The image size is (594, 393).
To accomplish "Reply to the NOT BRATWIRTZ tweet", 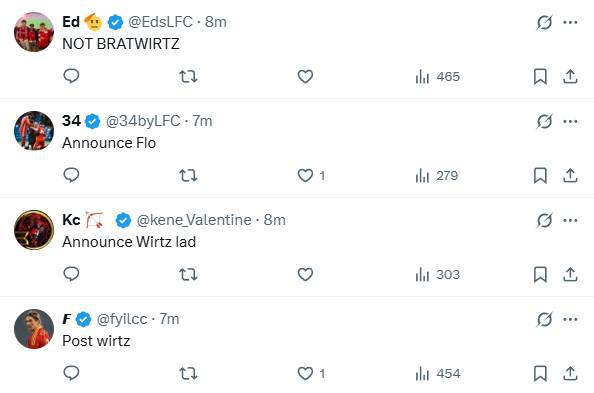I will point(71,76).
